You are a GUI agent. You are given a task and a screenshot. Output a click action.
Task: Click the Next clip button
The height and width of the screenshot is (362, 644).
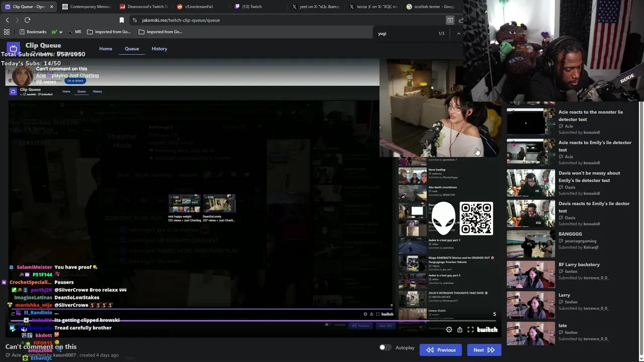click(484, 350)
